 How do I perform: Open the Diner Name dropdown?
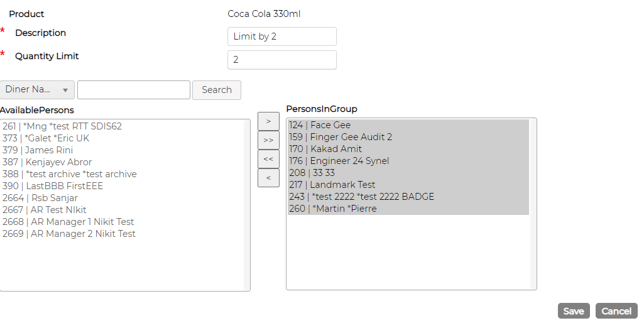tap(37, 90)
